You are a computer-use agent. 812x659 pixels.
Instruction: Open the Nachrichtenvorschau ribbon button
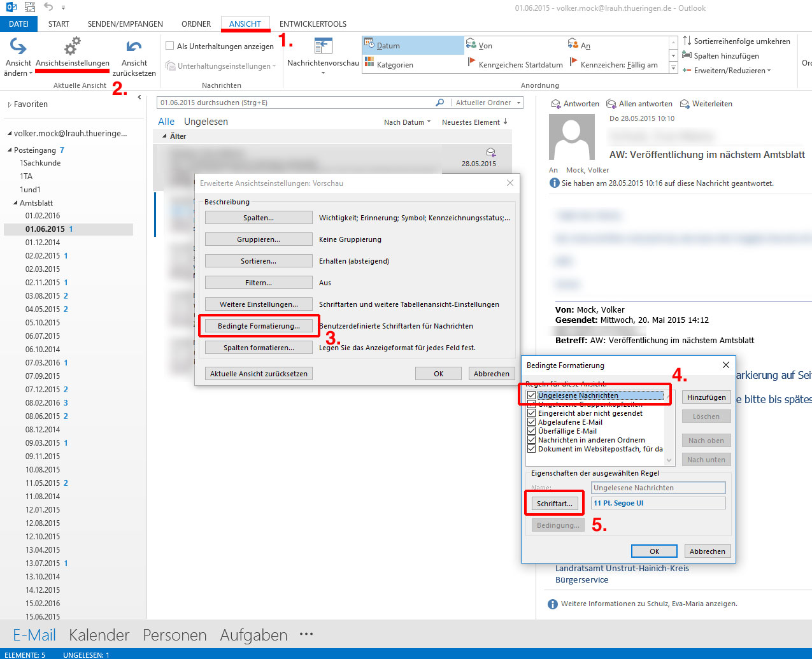pos(323,56)
